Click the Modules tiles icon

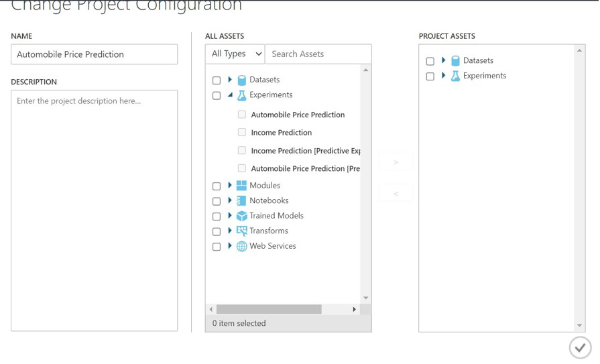coord(241,186)
